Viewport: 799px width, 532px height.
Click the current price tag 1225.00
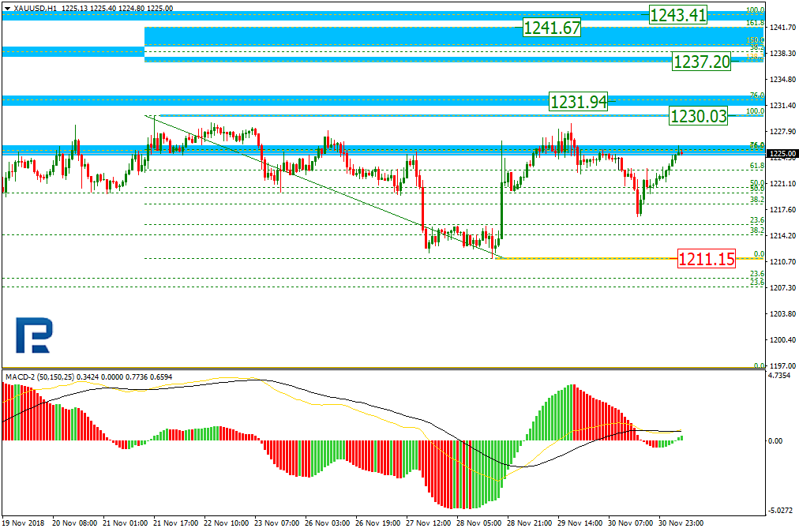tap(782, 153)
